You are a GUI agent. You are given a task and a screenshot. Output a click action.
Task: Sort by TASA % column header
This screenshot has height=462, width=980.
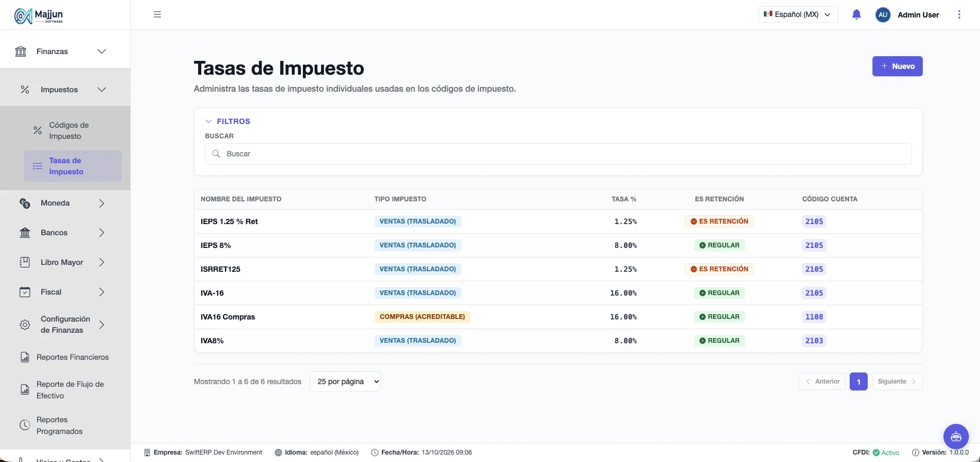[x=624, y=199]
